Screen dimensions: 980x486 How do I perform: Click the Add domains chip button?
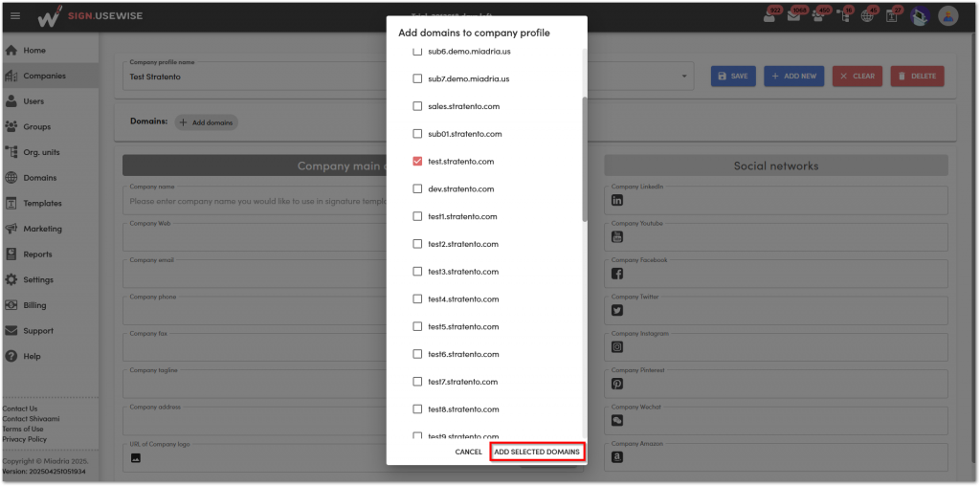tap(207, 122)
